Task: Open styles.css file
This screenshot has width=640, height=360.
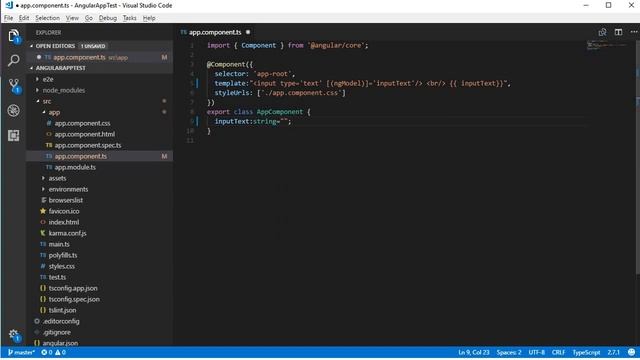Action: pyautogui.click(x=100, y=267)
